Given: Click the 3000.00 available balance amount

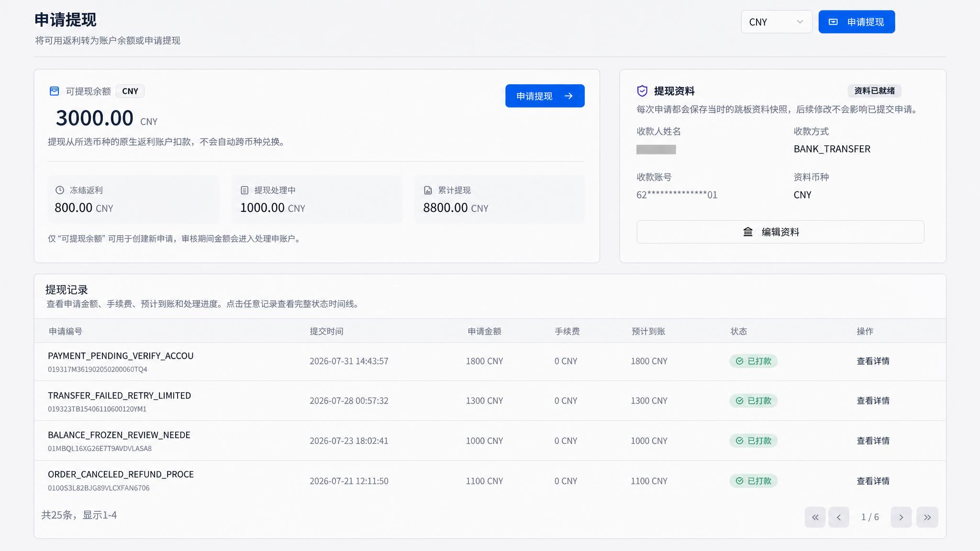Looking at the screenshot, I should [95, 118].
